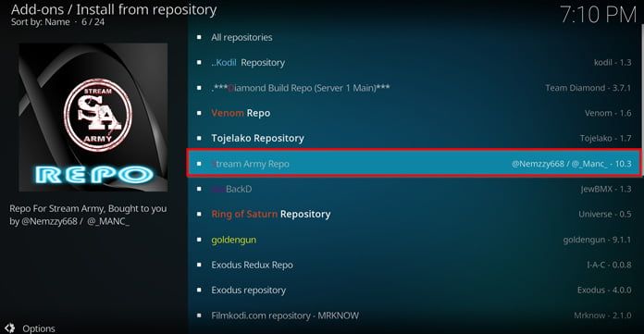The height and width of the screenshot is (334, 644).
Task: Choose Stream Army Repo entry
Action: pyautogui.click(x=414, y=164)
